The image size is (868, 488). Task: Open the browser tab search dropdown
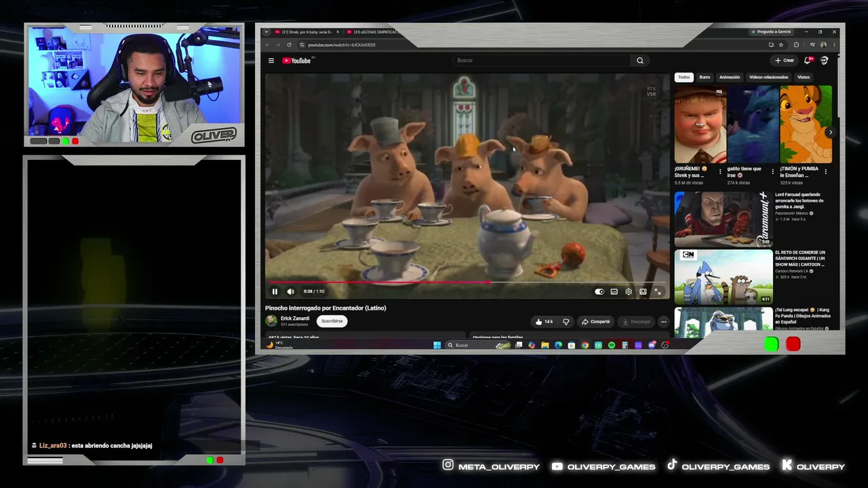[x=267, y=32]
